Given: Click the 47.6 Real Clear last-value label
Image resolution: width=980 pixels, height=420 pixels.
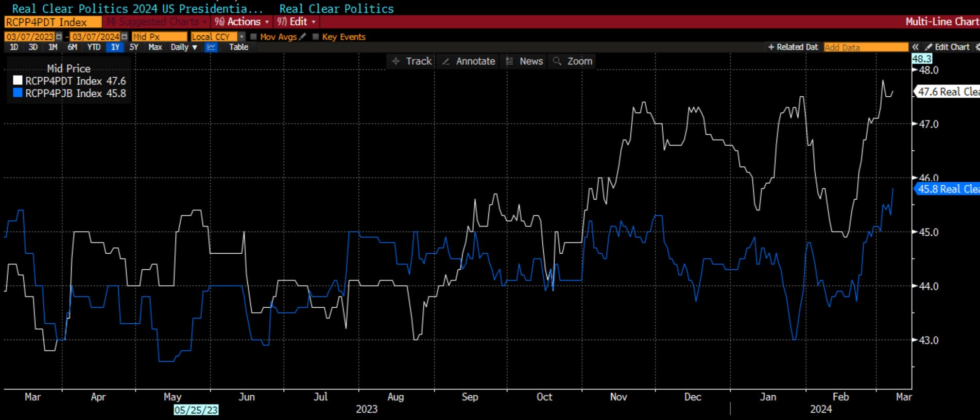Looking at the screenshot, I should (x=947, y=92).
